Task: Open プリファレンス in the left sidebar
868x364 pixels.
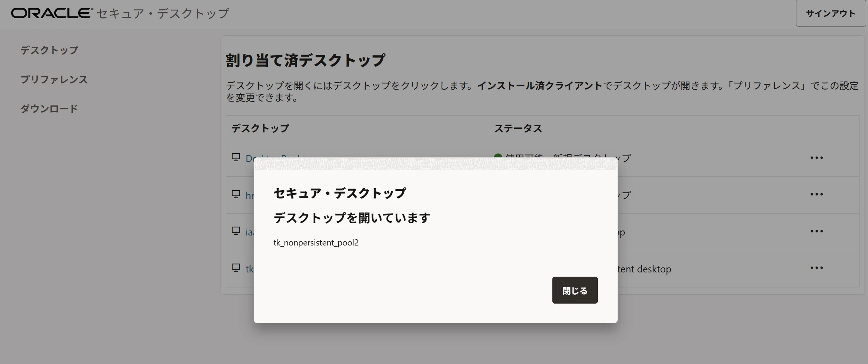Action: [x=54, y=80]
